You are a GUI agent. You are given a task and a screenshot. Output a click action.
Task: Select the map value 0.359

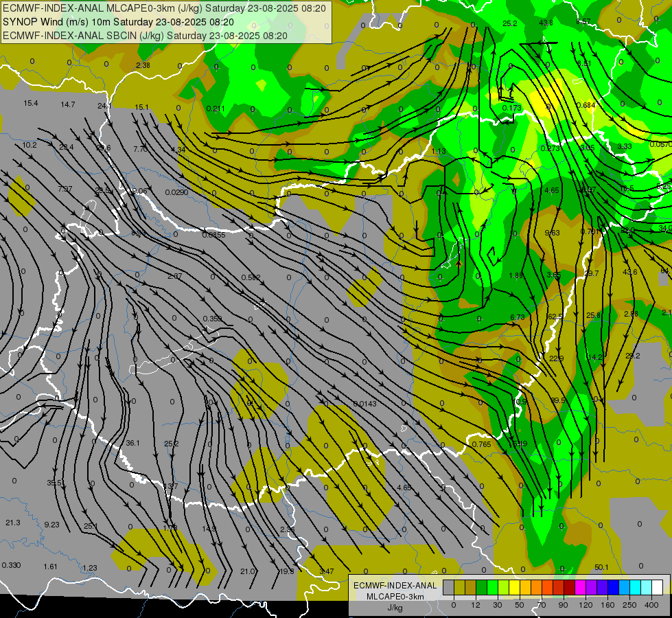(x=213, y=319)
